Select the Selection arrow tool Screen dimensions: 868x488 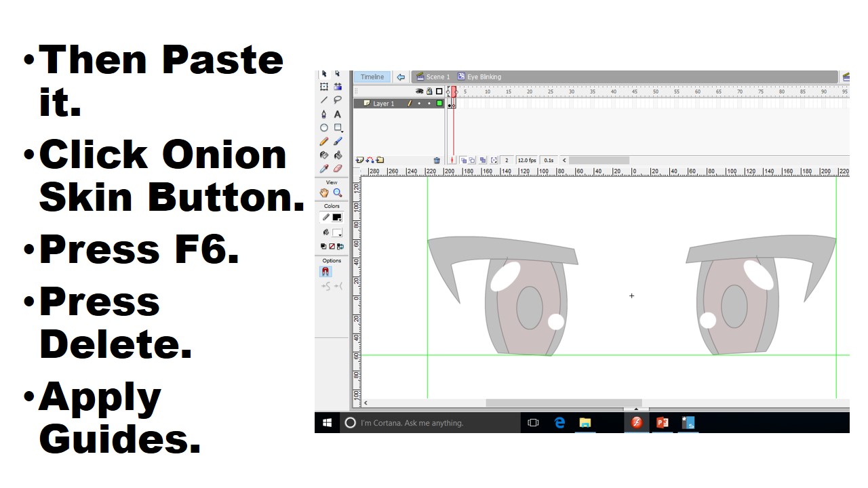(x=323, y=73)
